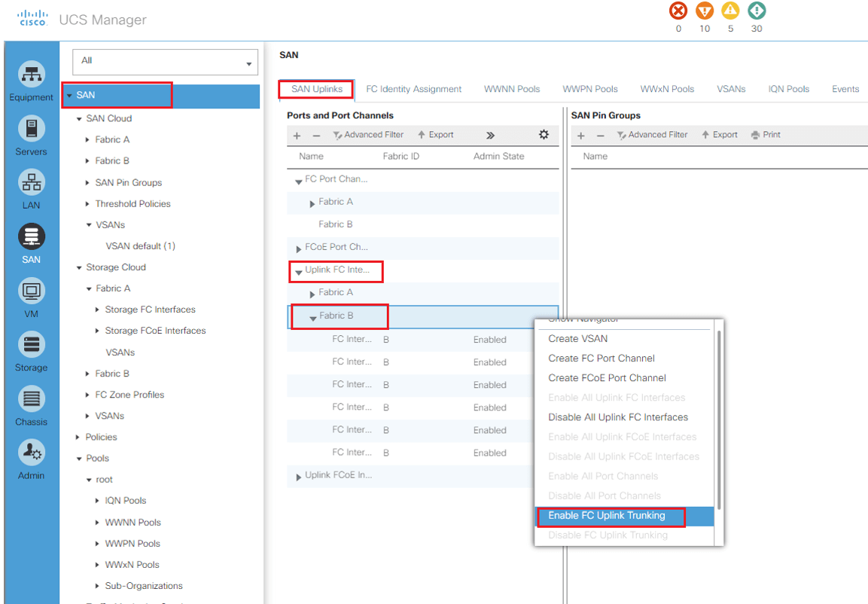Open the VM section icon

pyautogui.click(x=32, y=291)
